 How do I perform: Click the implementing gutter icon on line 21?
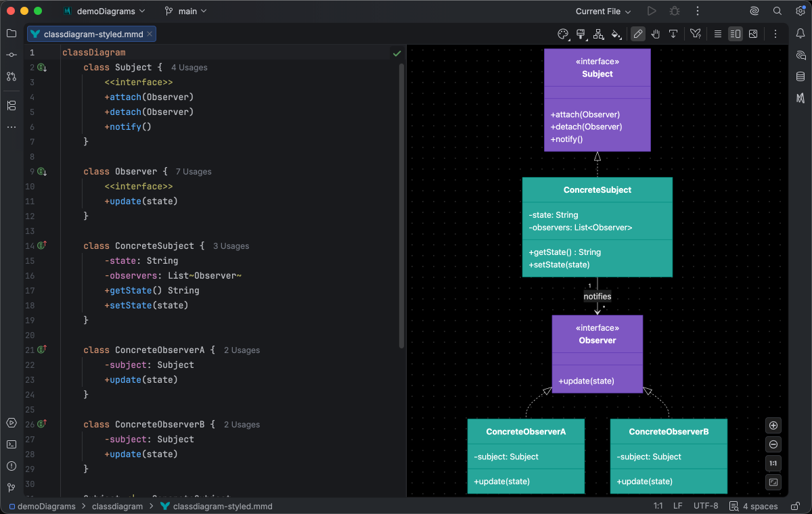[42, 350]
